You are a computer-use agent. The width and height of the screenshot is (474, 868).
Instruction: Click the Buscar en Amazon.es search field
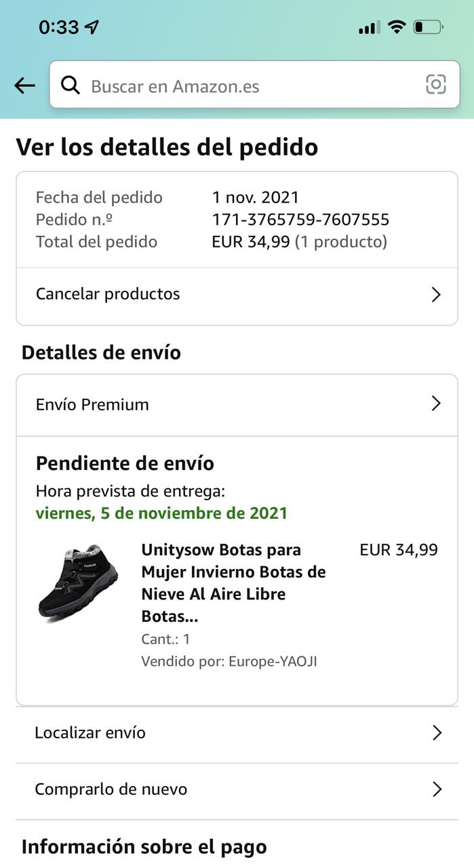pyautogui.click(x=251, y=85)
